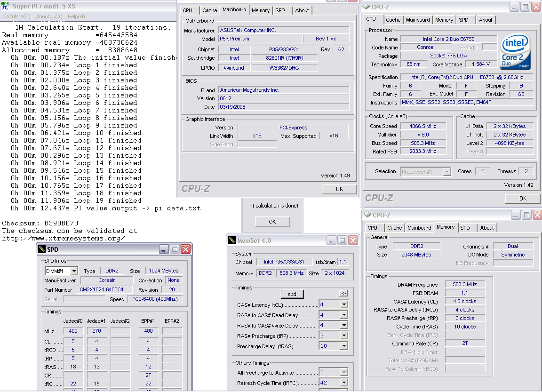Viewport: 542px width, 392px height.
Task: Open the RAS# to CAS# Read Delay dropdown
Action: [x=344, y=315]
